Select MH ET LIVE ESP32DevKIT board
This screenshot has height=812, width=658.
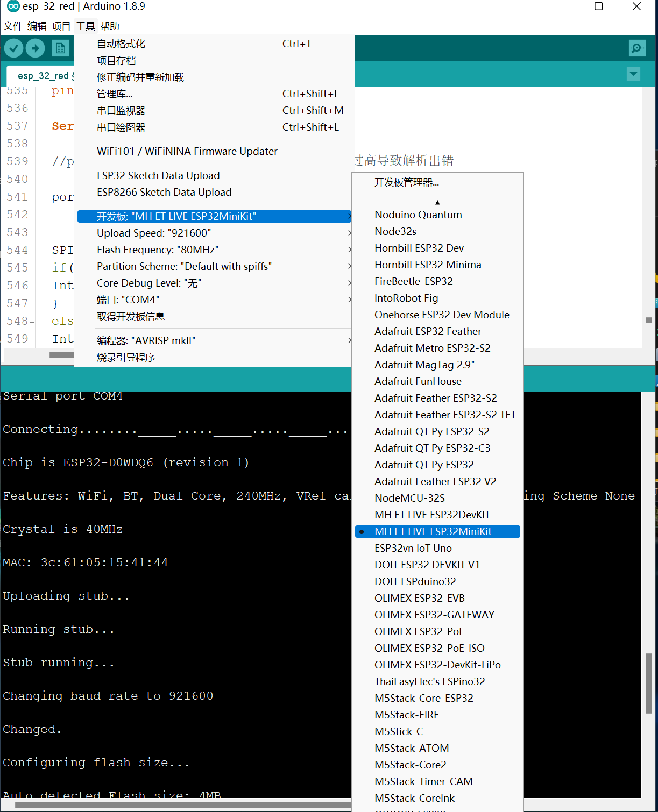click(x=437, y=515)
